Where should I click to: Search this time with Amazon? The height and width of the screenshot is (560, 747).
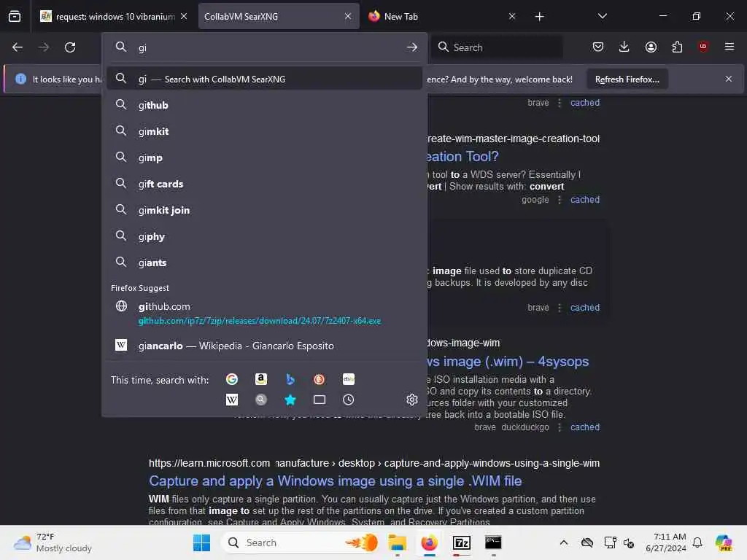(260, 379)
